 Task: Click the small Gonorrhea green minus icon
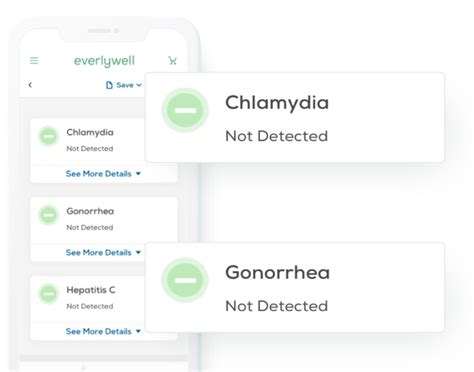(x=49, y=215)
